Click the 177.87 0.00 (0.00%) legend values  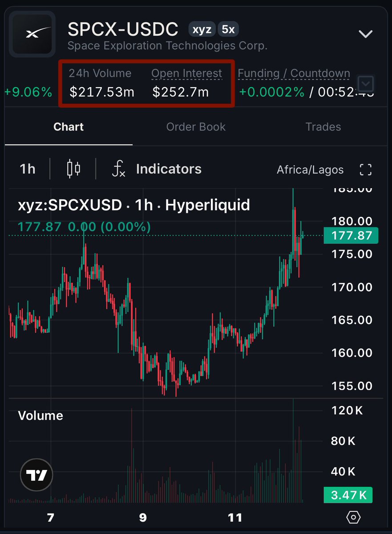[84, 227]
